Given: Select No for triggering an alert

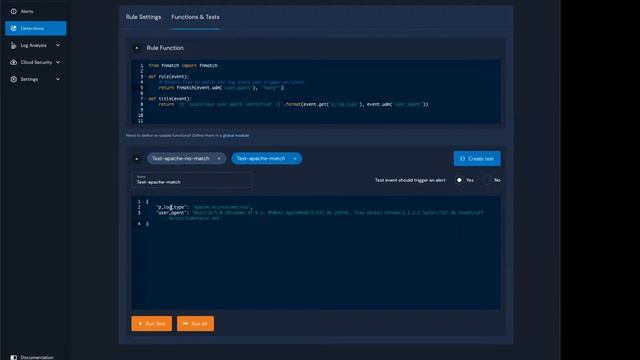Looking at the screenshot, I should [x=487, y=180].
